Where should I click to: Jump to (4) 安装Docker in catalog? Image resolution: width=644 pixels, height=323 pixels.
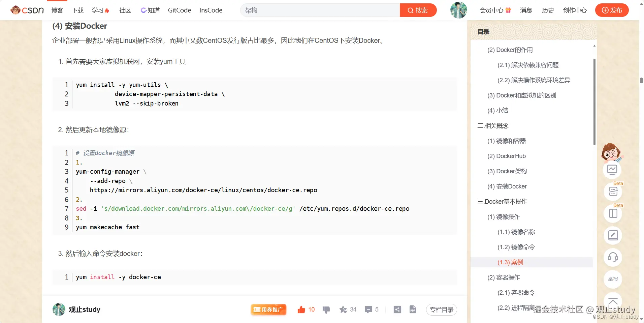[507, 186]
